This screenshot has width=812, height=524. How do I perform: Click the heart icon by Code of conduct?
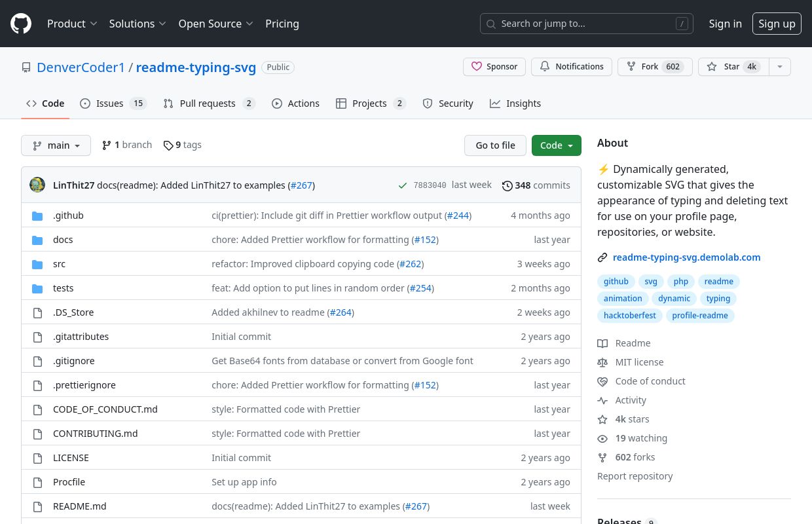602,381
